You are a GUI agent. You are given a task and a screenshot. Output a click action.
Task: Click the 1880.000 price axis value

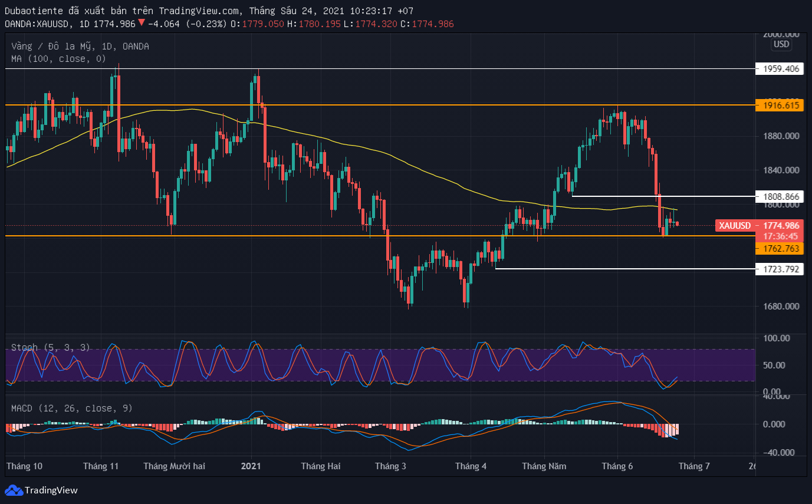click(x=781, y=136)
